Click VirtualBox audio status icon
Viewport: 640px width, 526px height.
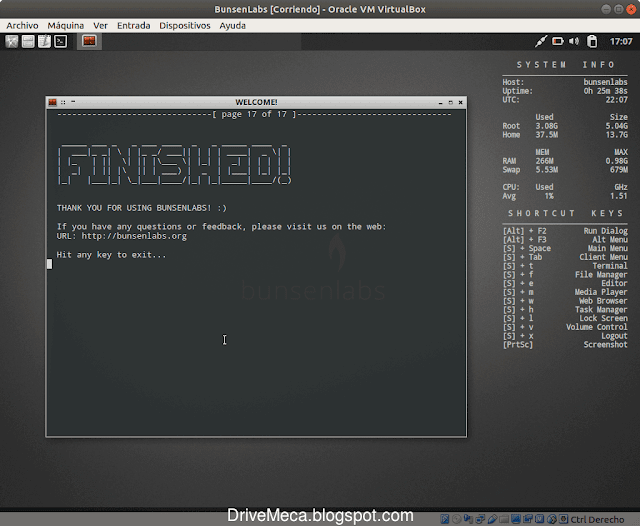click(468, 519)
